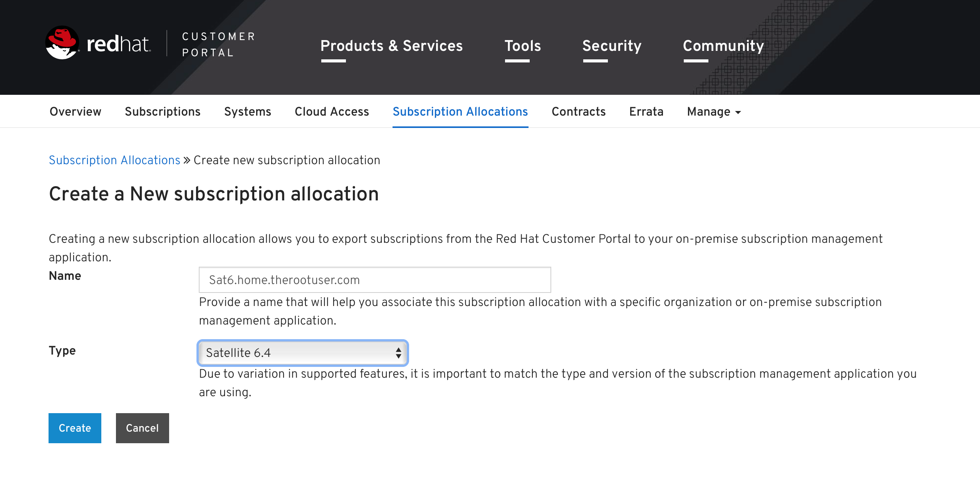Go to the Overview tab
Screen dimensions: 980x491
[x=76, y=111]
